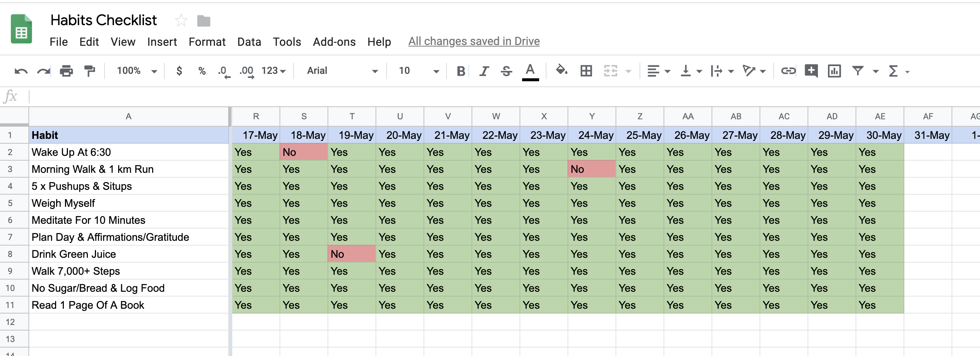Toggle Italic formatting
980x356 pixels.
pyautogui.click(x=484, y=71)
